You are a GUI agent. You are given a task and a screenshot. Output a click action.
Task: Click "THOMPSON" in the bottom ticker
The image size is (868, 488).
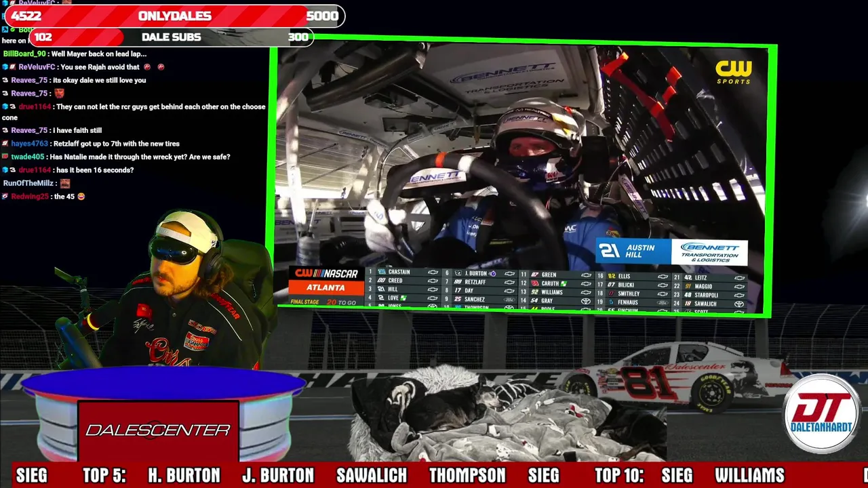[467, 476]
